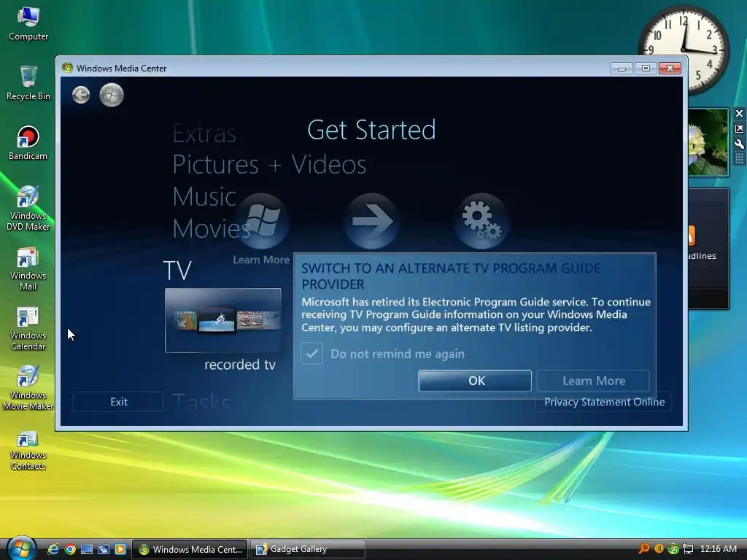This screenshot has height=560, width=747.
Task: Switch to Gadget Gallery taskbar button
Action: click(x=308, y=549)
